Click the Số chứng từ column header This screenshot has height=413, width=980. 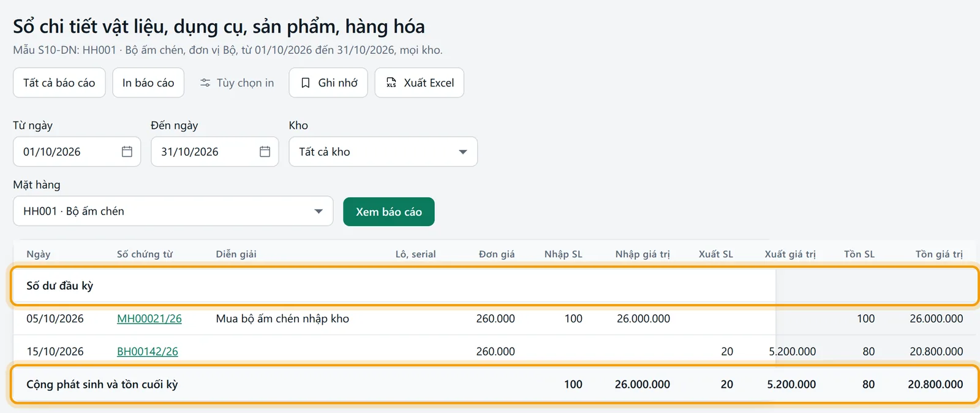pyautogui.click(x=145, y=254)
